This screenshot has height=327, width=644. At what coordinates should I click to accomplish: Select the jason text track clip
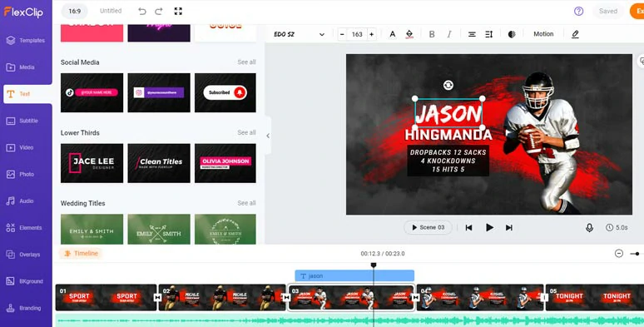coord(354,276)
